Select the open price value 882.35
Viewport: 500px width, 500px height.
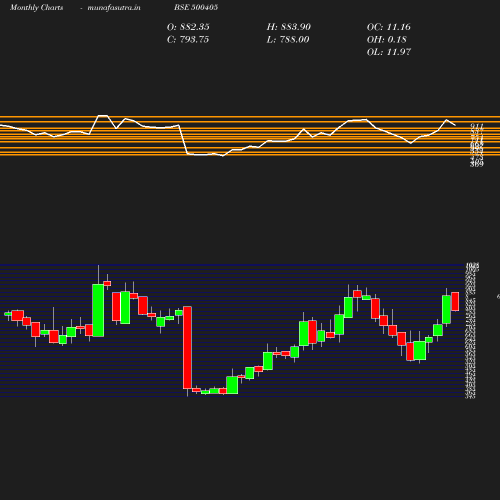point(194,27)
